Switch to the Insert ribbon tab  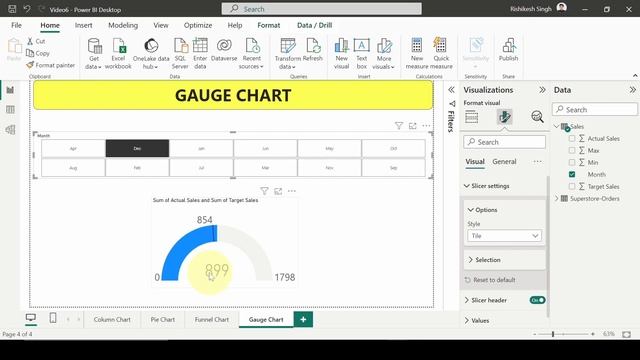(83, 25)
